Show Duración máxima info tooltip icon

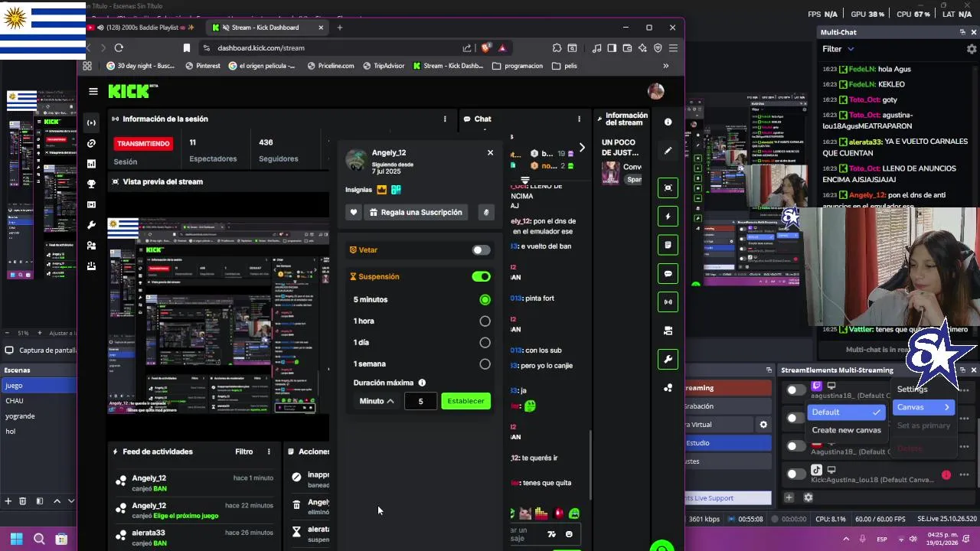(x=422, y=383)
